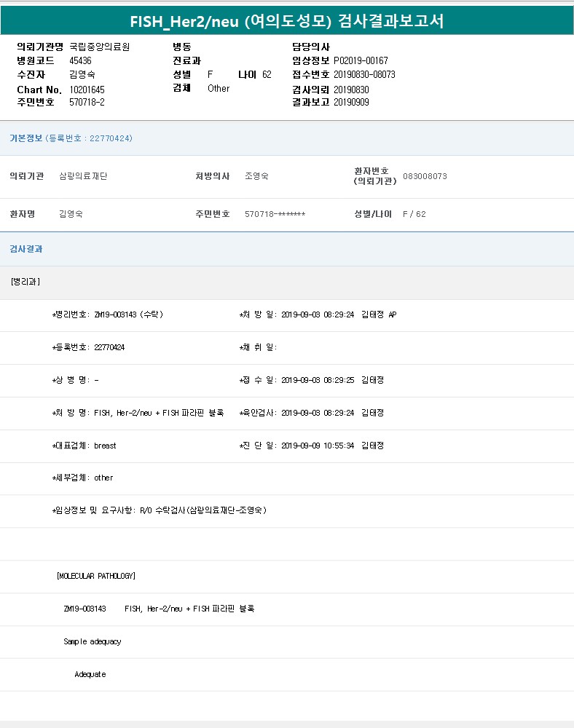Click the '[병리과]' department label
This screenshot has height=728, width=574.
click(25, 282)
